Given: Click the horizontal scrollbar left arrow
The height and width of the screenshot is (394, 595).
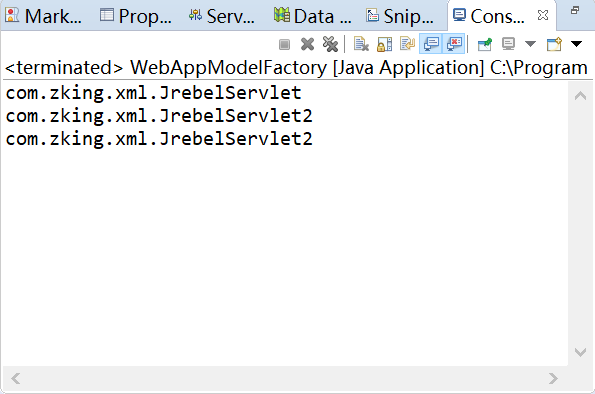Looking at the screenshot, I should [x=16, y=378].
